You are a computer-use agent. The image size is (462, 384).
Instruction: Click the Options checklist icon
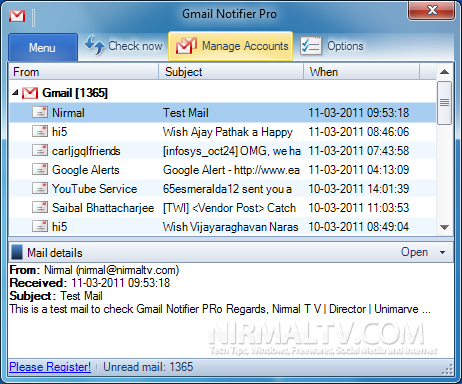click(311, 46)
